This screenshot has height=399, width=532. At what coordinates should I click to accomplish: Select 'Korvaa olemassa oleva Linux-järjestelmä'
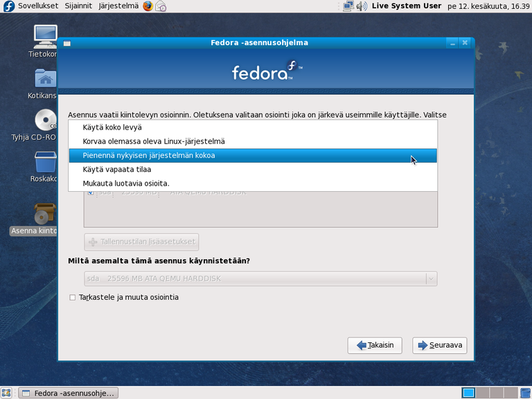pos(153,141)
